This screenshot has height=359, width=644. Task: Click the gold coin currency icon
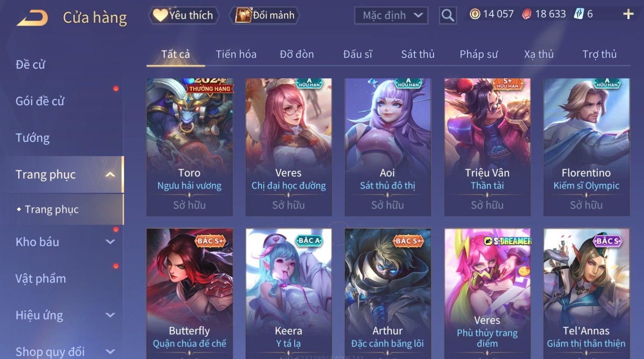point(475,14)
